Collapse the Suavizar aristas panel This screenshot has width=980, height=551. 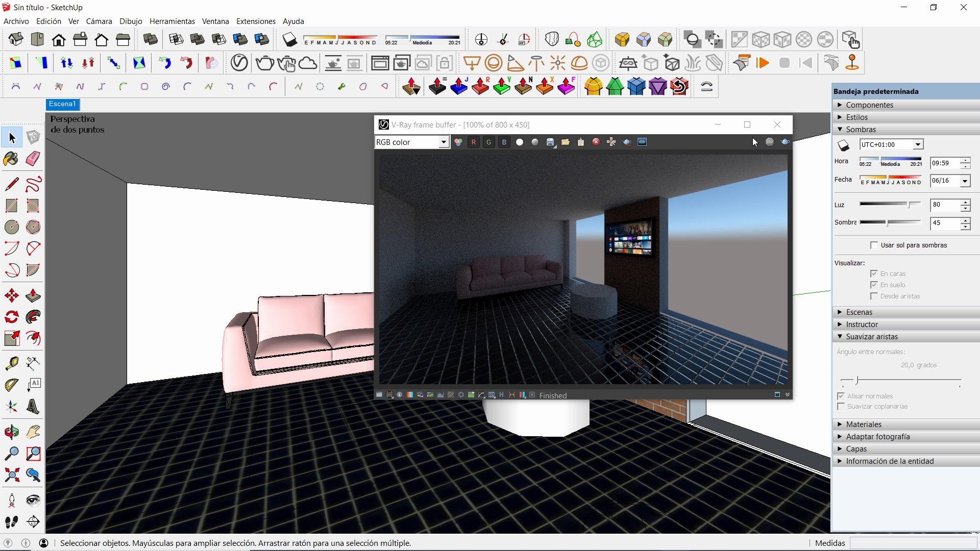pyautogui.click(x=906, y=337)
